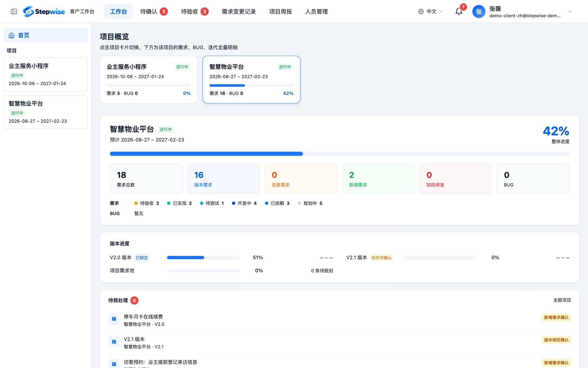The height and width of the screenshot is (368, 588).
Task: Open 访客预约：业主提前登记来访信息 item
Action: click(340, 362)
